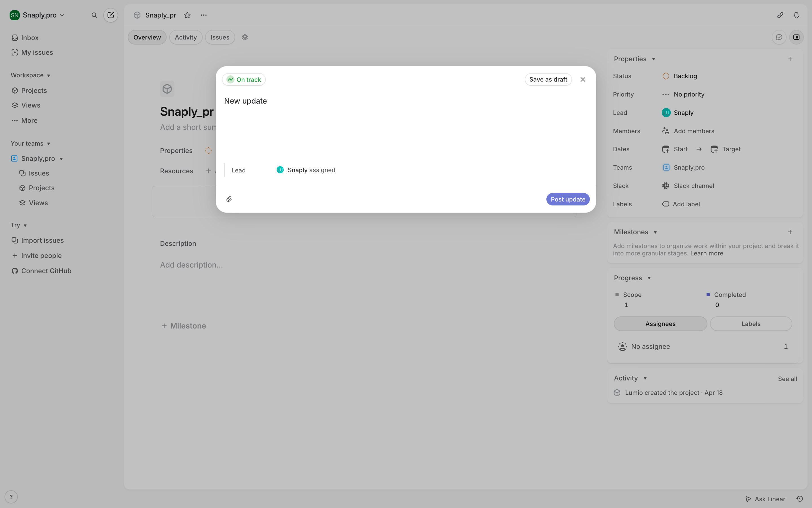812x508 pixels.
Task: Star the Snaply_pr project as favorite
Action: 187,15
